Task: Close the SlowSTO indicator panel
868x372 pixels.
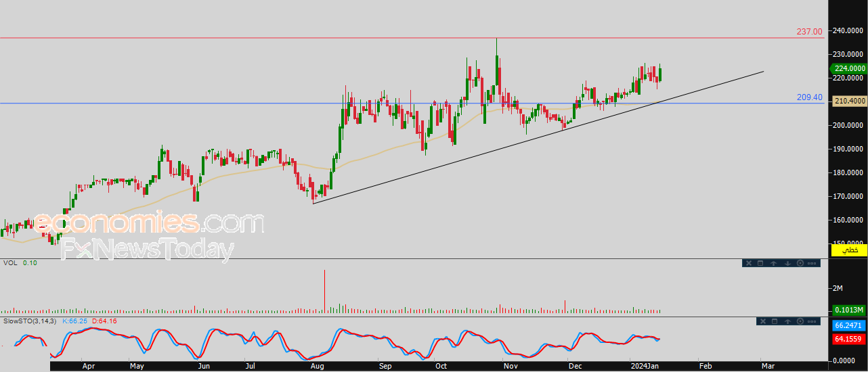Action: coord(763,321)
